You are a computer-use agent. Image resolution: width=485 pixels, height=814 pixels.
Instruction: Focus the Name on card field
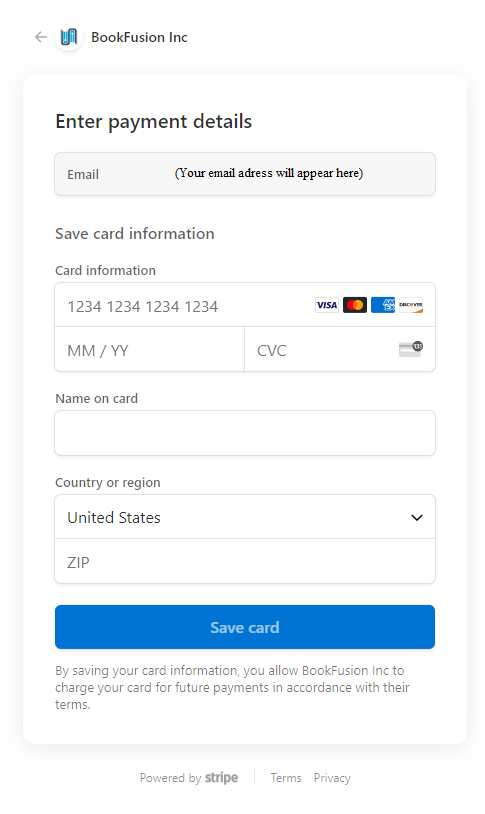point(245,433)
